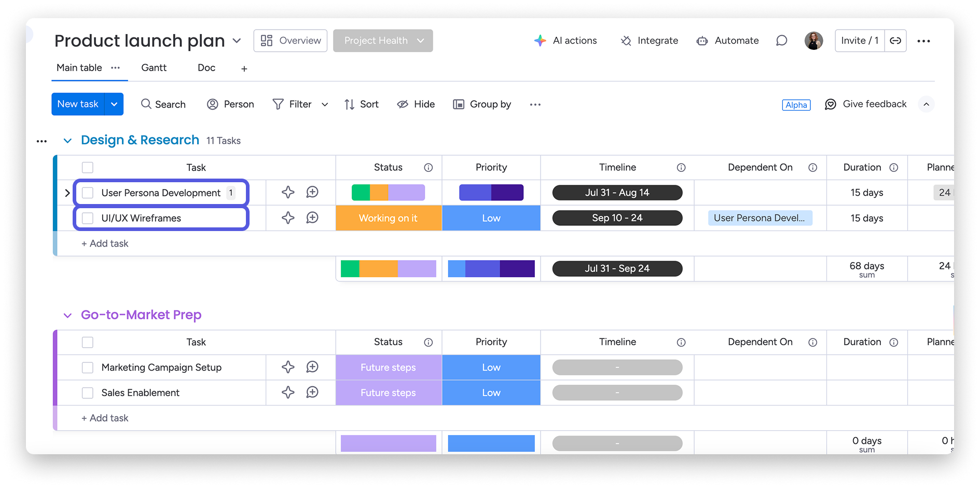Screen dimensions: 980x488
Task: Click add update icon for UI/UX Wireframes
Action: (312, 218)
